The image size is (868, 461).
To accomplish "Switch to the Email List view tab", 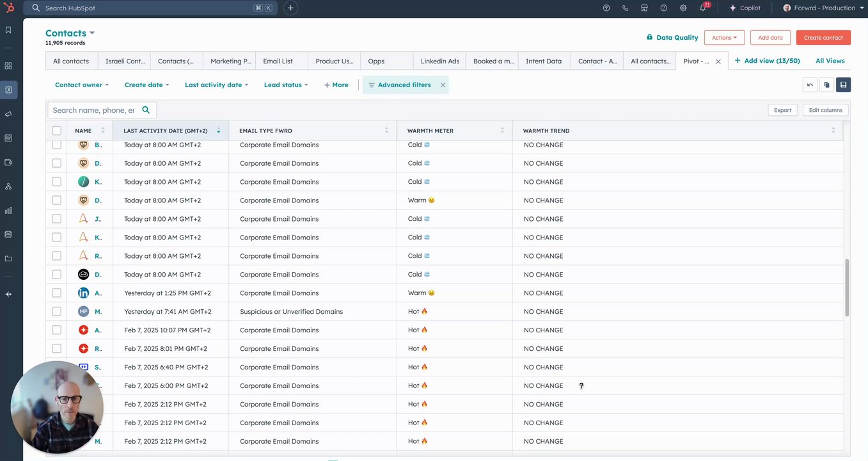I will coord(281,61).
